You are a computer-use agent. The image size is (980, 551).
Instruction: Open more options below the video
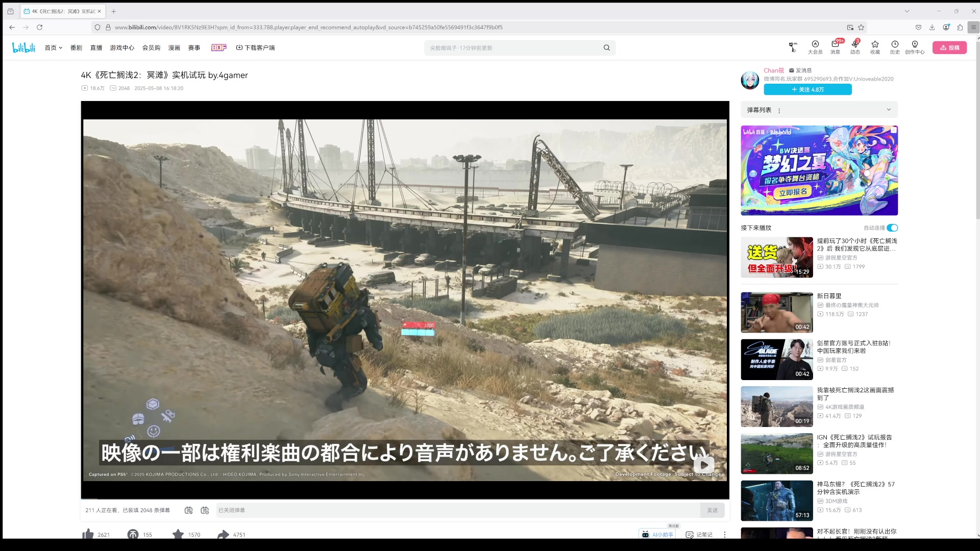(724, 534)
